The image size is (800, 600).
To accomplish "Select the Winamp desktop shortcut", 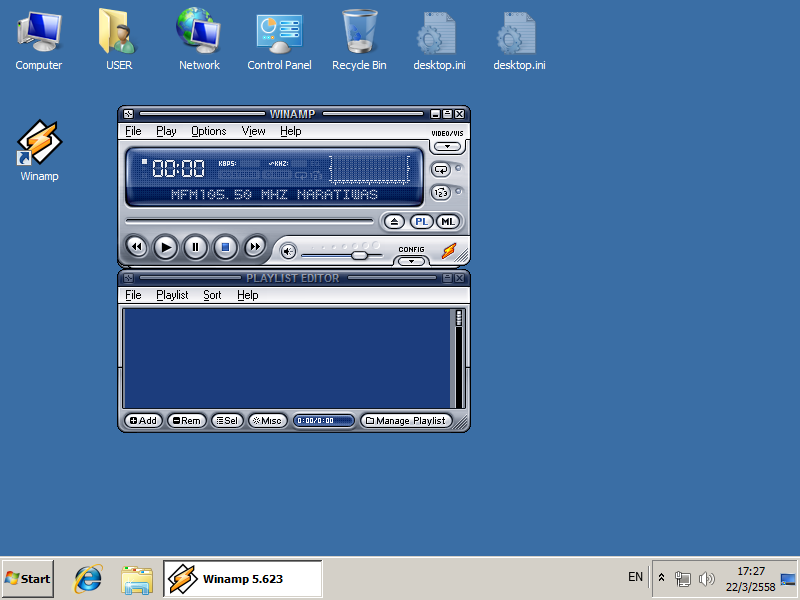I will point(39,151).
